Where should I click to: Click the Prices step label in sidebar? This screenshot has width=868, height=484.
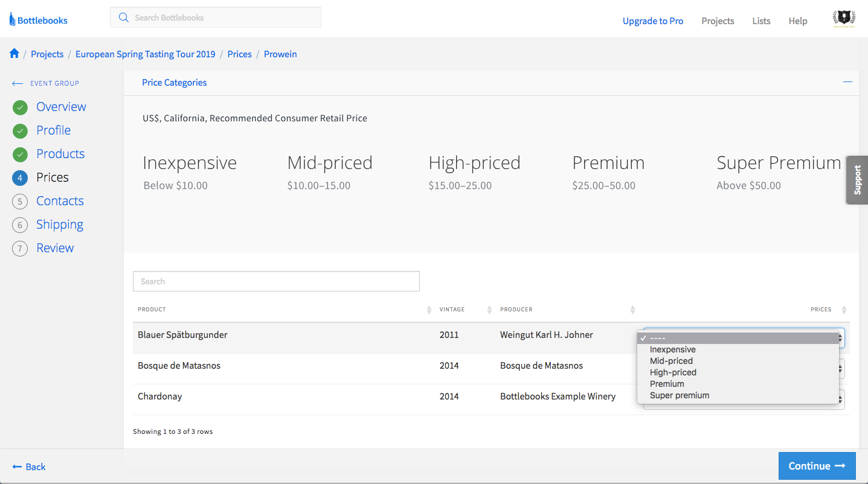point(53,177)
